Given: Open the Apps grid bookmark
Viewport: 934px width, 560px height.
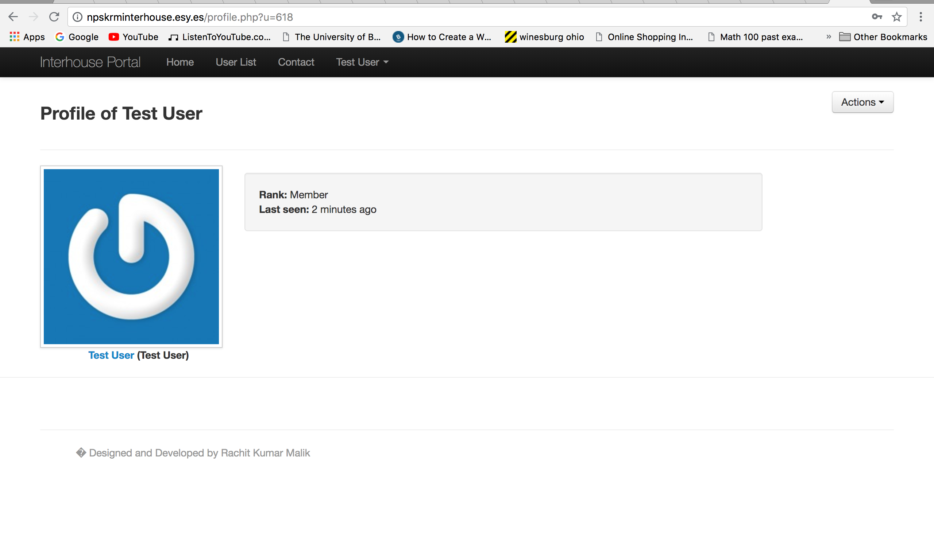Looking at the screenshot, I should 27,37.
